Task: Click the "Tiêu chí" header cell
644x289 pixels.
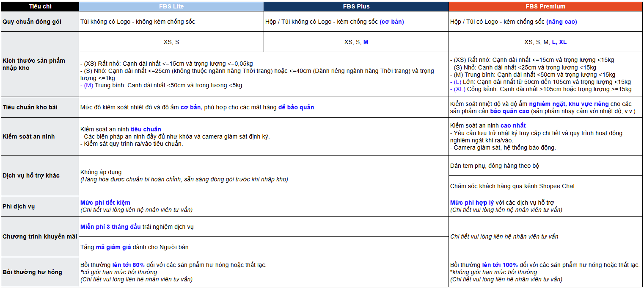Action: [x=40, y=6]
